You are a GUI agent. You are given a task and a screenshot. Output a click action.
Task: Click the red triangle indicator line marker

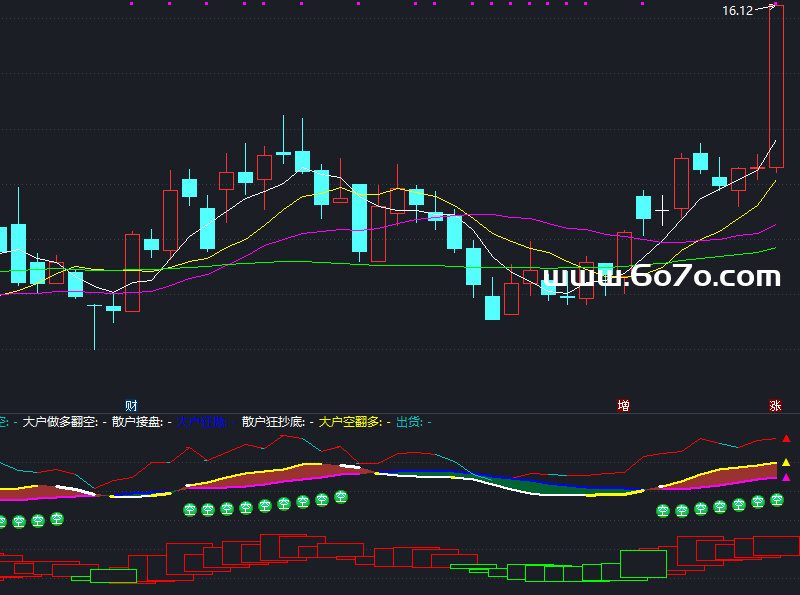coord(786,439)
